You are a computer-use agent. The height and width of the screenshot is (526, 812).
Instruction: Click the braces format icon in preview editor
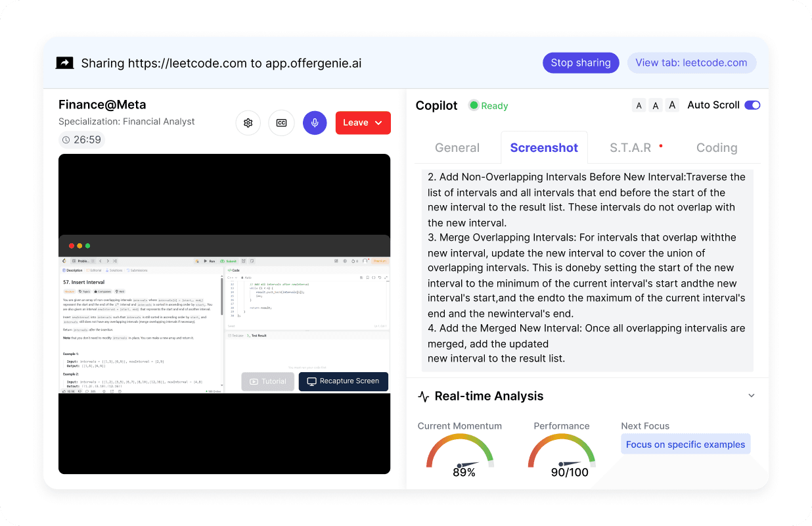point(373,277)
